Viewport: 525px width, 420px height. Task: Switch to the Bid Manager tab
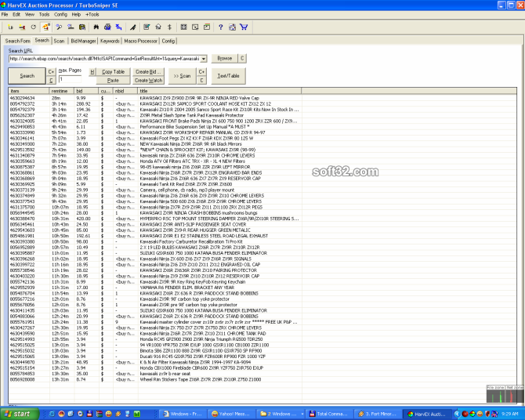83,41
